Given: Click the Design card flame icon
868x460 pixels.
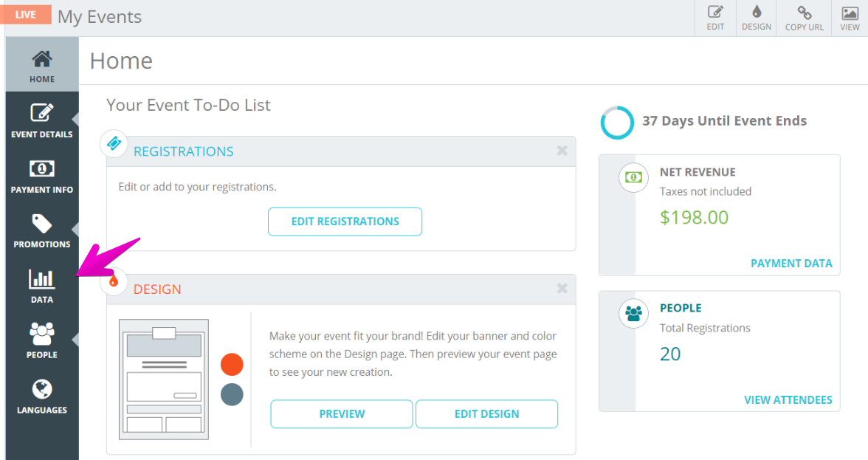Looking at the screenshot, I should click(114, 281).
